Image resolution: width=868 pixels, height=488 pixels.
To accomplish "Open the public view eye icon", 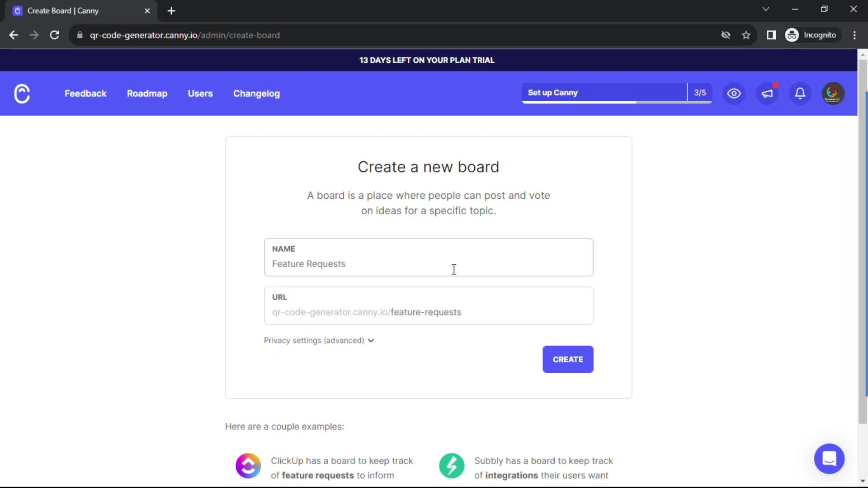I will point(734,94).
